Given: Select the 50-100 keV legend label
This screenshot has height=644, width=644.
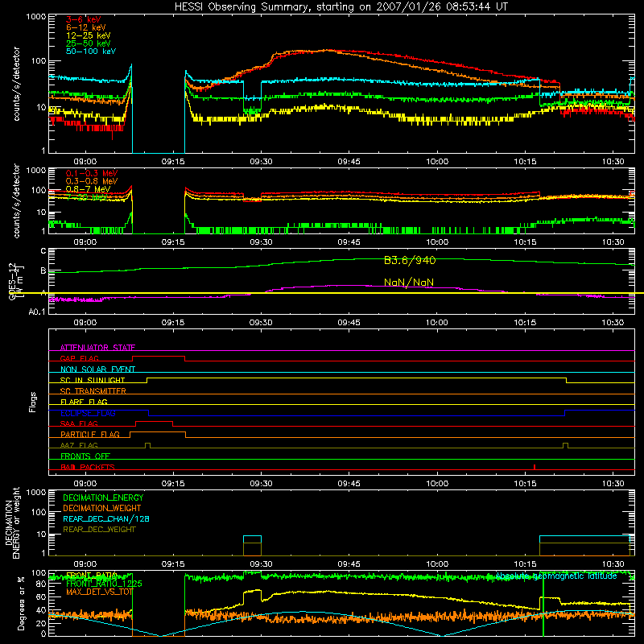Looking at the screenshot, I should click(x=91, y=52).
